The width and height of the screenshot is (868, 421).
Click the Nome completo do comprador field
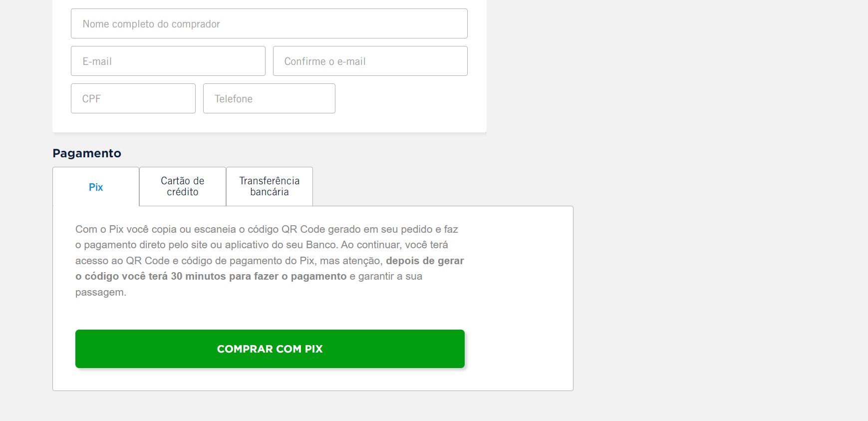[x=269, y=23]
